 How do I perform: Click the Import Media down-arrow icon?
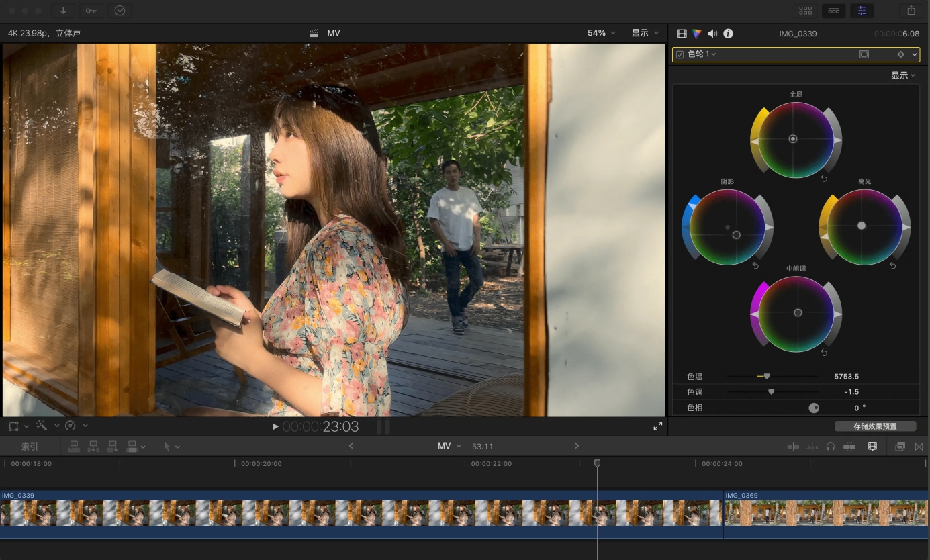[63, 11]
